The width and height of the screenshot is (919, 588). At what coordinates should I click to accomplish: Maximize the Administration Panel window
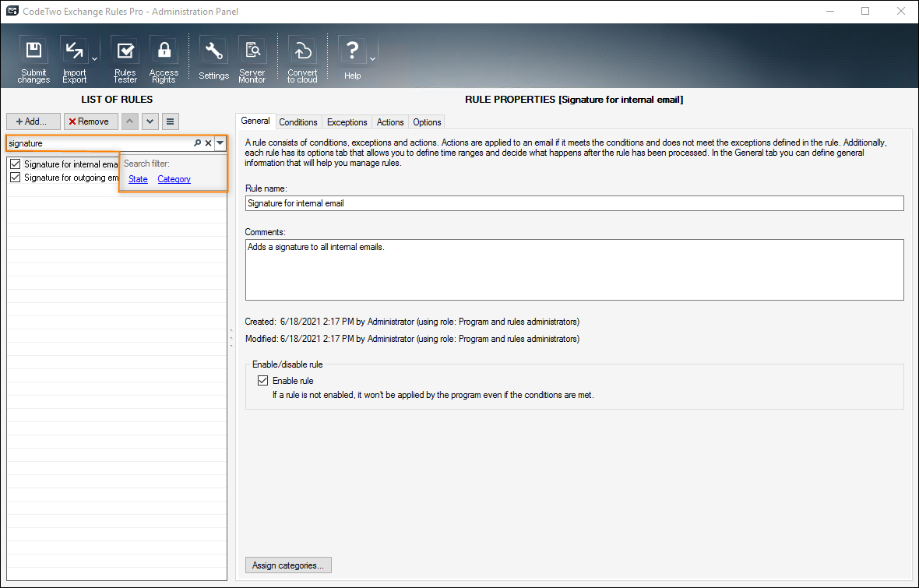865,11
